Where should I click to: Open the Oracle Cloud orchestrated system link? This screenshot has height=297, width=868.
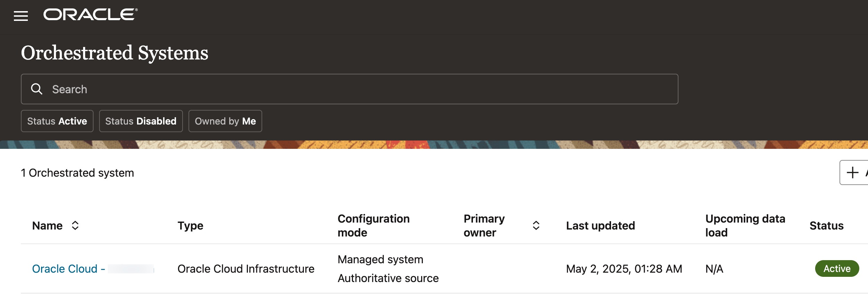[68, 269]
